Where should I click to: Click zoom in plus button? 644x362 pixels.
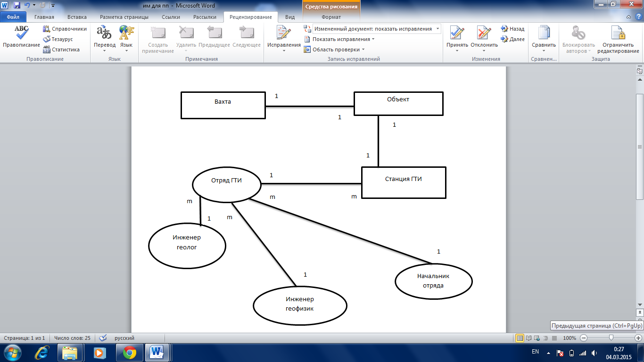[638, 338]
